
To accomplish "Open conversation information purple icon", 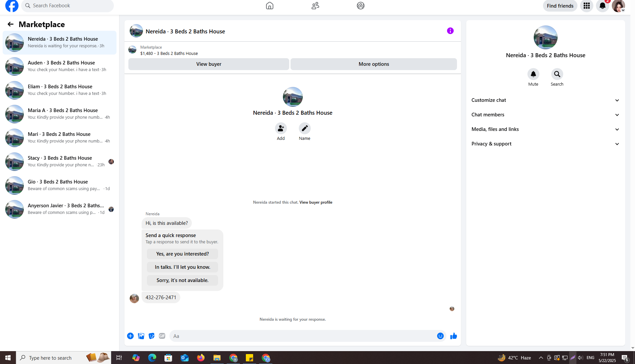I will (x=450, y=31).
